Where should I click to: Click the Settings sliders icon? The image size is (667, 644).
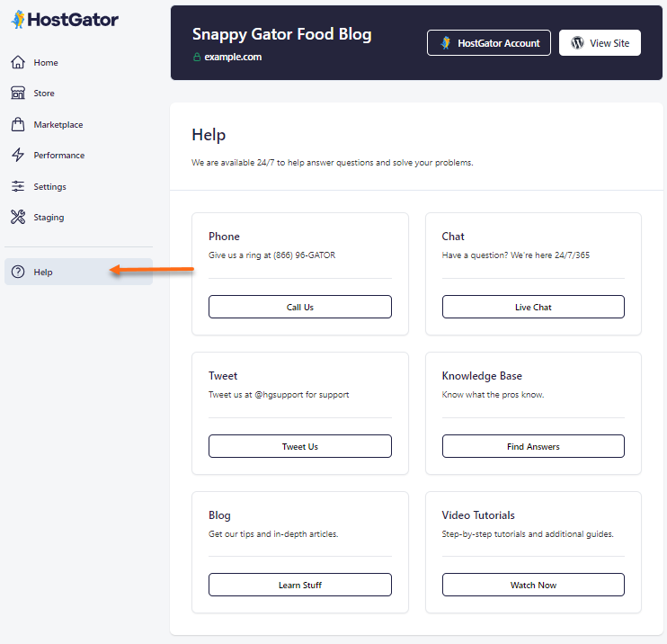point(18,186)
